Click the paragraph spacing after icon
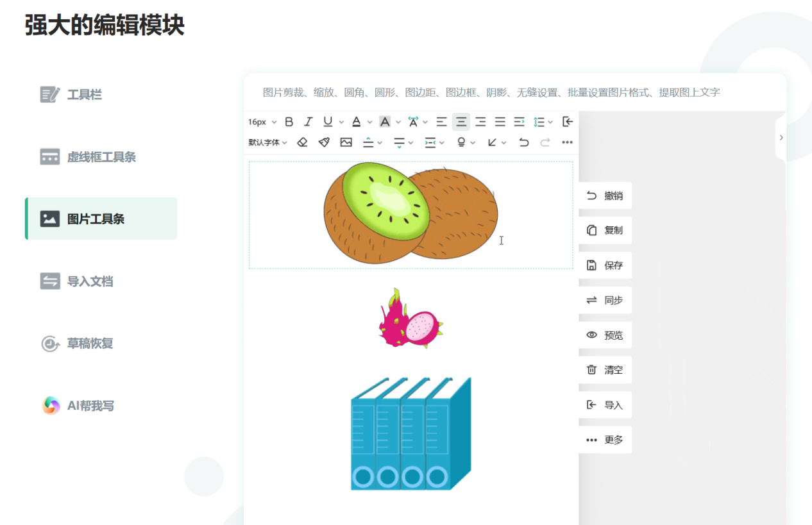 click(400, 142)
